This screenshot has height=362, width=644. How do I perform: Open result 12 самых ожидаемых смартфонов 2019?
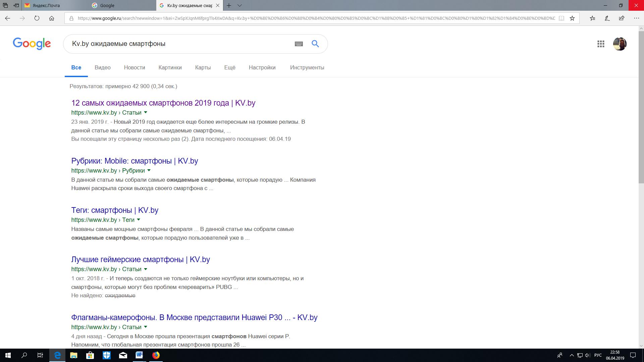coord(163,103)
